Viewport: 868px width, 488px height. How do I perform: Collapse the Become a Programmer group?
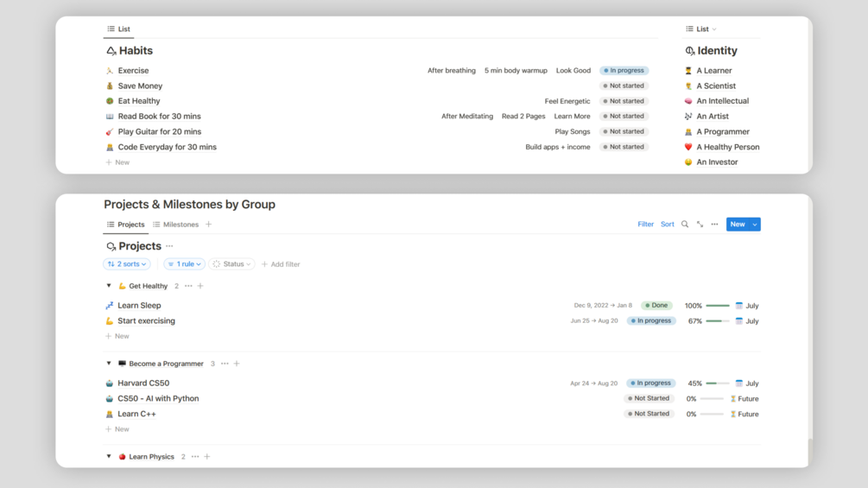point(109,364)
